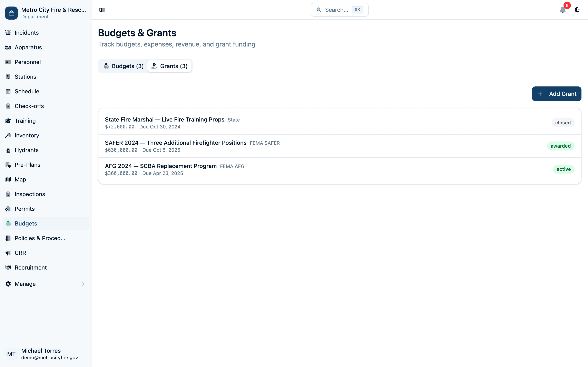The width and height of the screenshot is (588, 367).
Task: Select the Grants (3) tab
Action: (x=170, y=66)
